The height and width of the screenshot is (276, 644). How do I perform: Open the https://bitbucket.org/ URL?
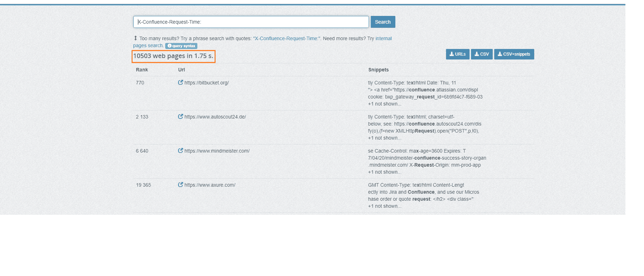coord(206,83)
